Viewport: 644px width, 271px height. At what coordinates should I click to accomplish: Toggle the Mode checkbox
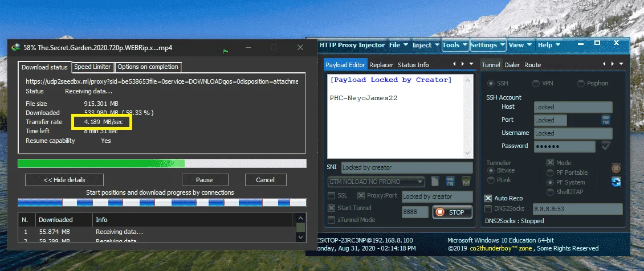550,163
